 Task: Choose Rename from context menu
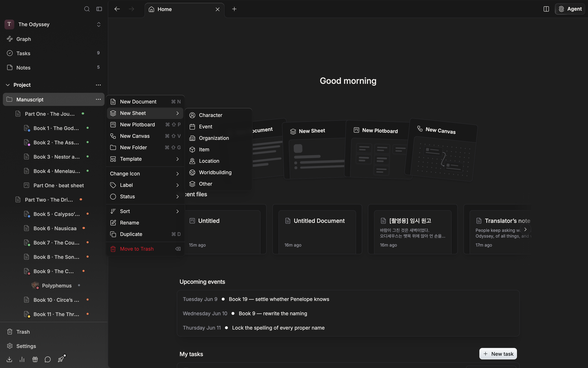pyautogui.click(x=145, y=223)
